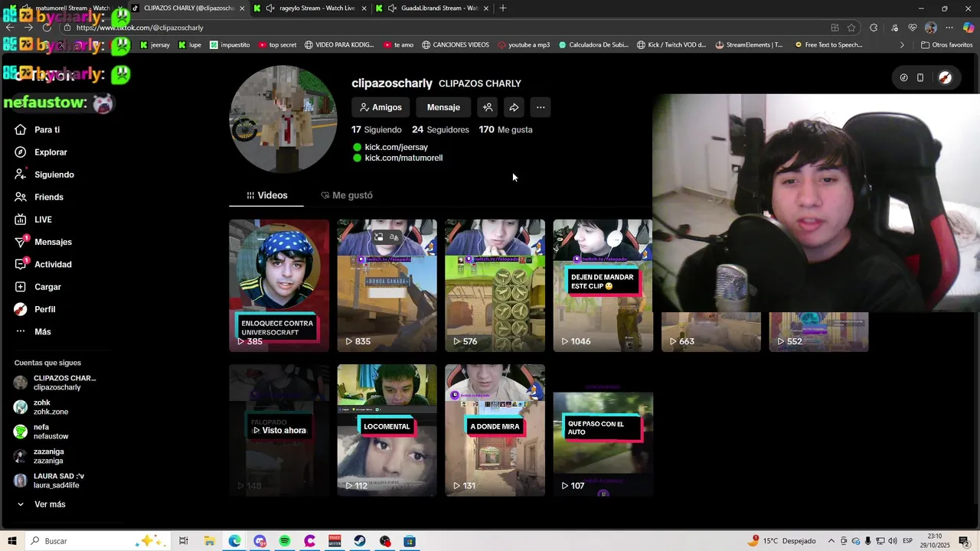Open the A DONDE MIRA video
980x551 pixels.
point(495,430)
